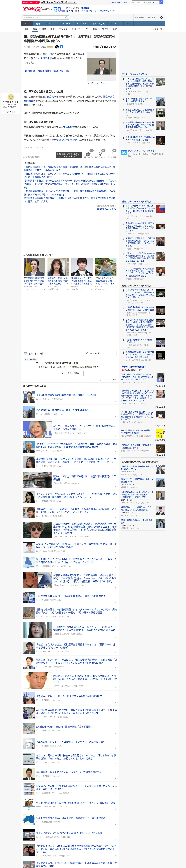React with わかりやすい lightbulb icon
186x868 pixels.
click(100, 154)
